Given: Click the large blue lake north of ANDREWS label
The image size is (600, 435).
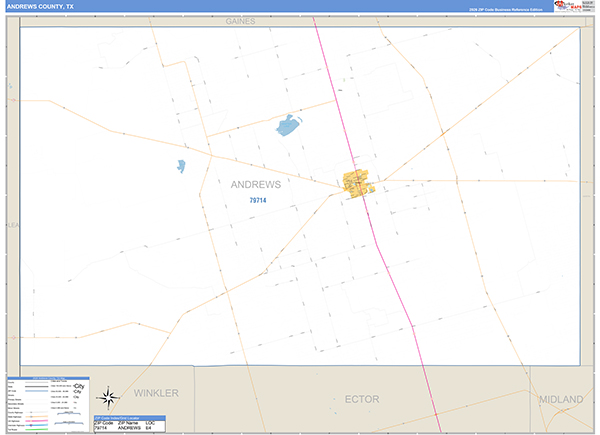Looking at the screenshot, I should point(288,125).
